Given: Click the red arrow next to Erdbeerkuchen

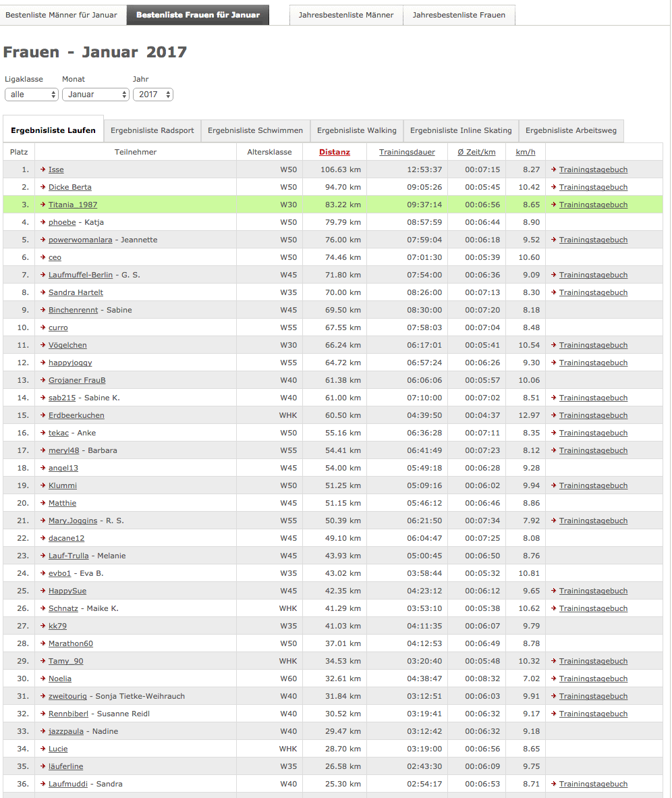Looking at the screenshot, I should [x=43, y=415].
